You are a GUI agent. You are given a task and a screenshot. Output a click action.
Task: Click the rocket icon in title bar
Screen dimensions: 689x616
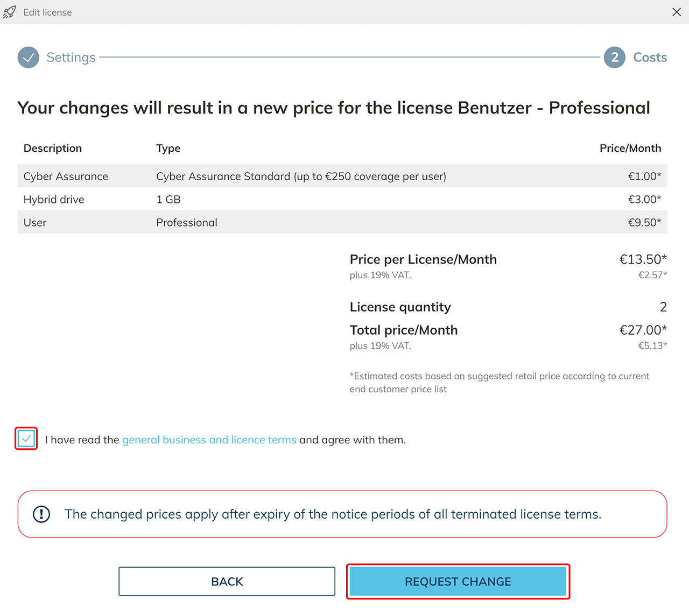coord(10,12)
